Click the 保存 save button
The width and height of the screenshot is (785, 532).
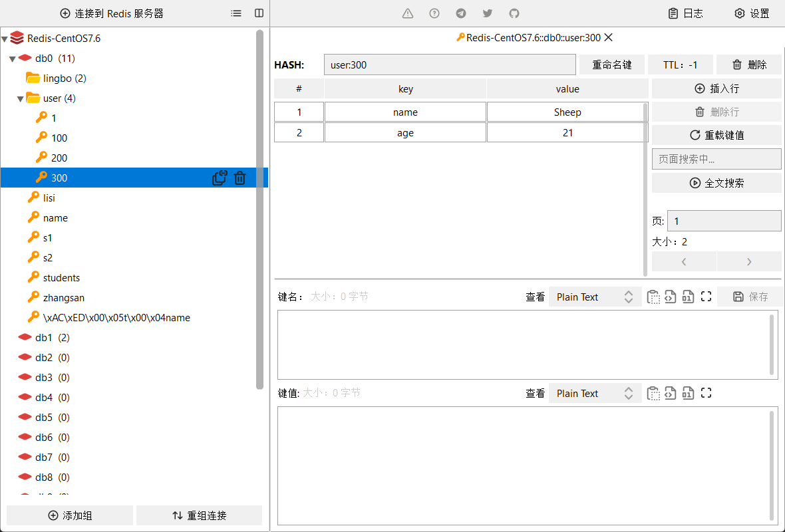click(750, 297)
